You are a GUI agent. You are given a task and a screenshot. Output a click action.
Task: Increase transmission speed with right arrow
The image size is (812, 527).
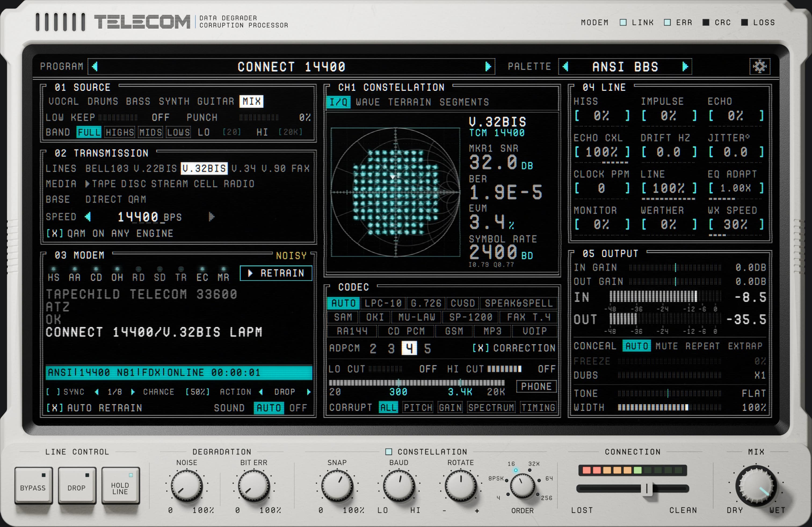(x=212, y=217)
